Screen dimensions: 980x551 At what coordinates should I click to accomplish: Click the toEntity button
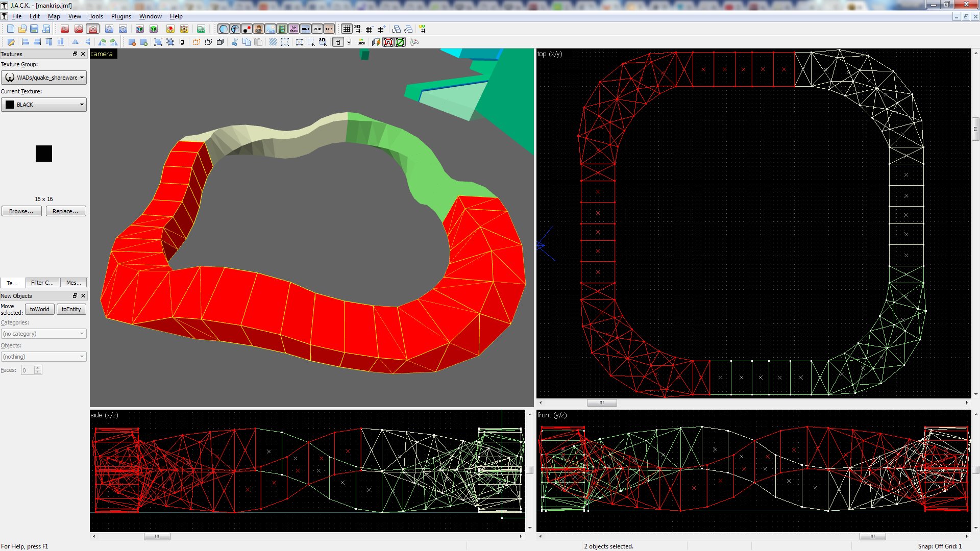click(71, 309)
